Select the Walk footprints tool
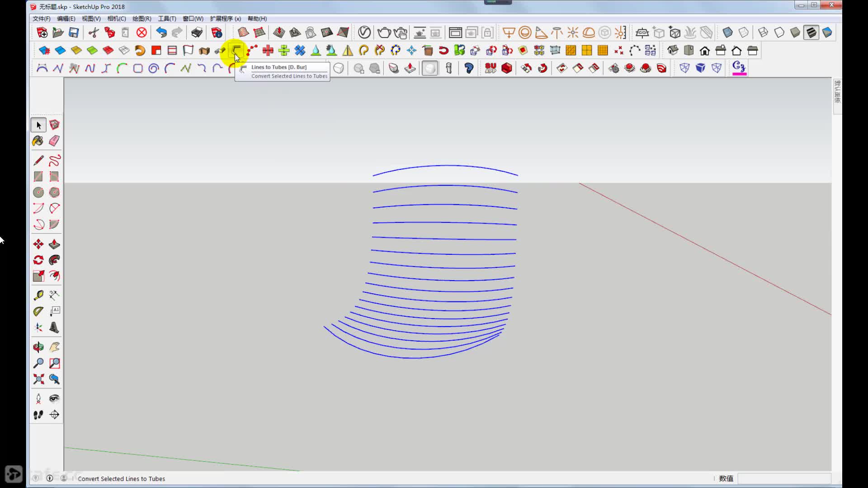Image resolution: width=868 pixels, height=488 pixels. pyautogui.click(x=38, y=415)
